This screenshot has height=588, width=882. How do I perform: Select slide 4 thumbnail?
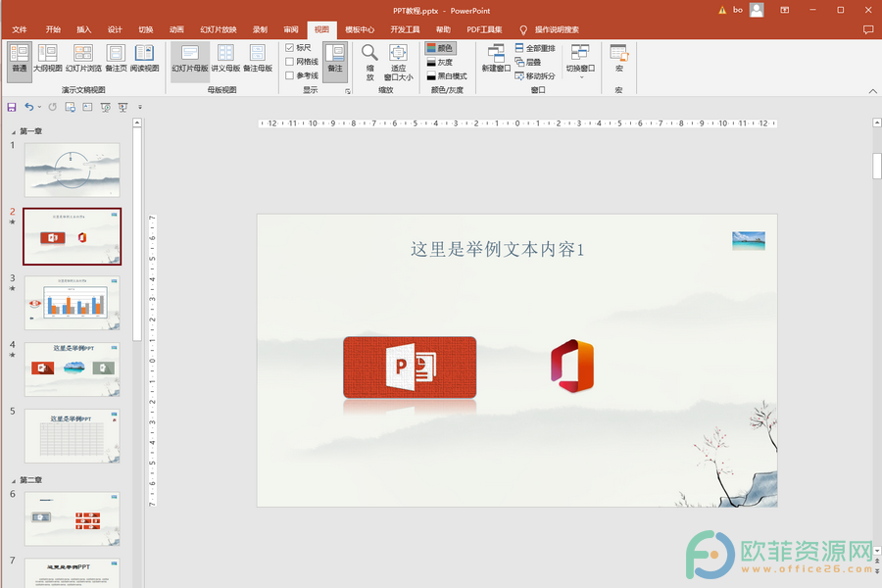coord(72,369)
